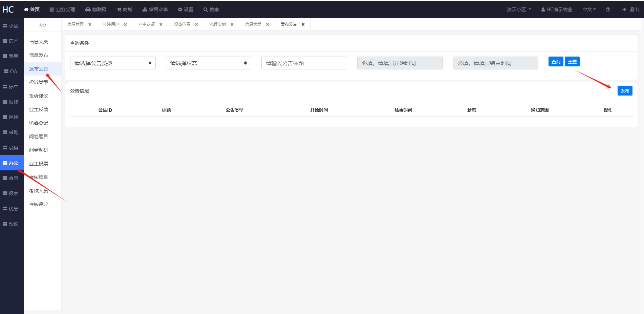Close the 信息大类 tab
The image size is (644, 314).
click(x=267, y=24)
